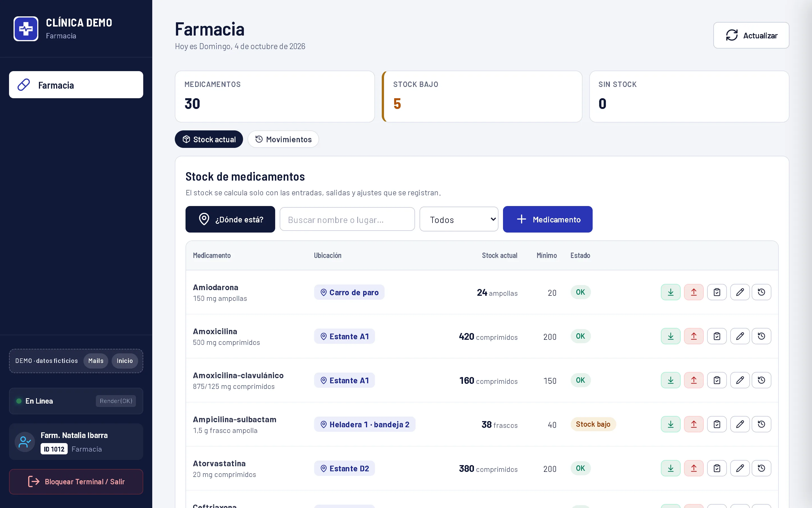View movement history for Atorvastatina
This screenshot has width=812, height=508.
pos(761,468)
